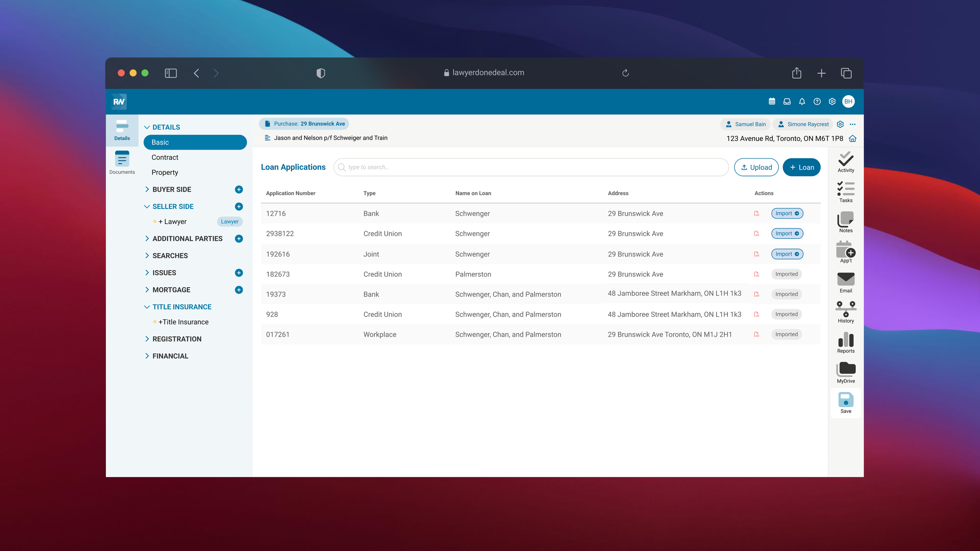
Task: Add new item to ISSUES section
Action: pyautogui.click(x=239, y=273)
